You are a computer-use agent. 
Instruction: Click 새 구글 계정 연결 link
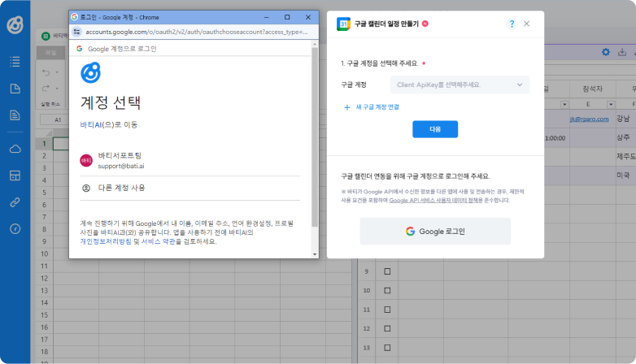[377, 107]
